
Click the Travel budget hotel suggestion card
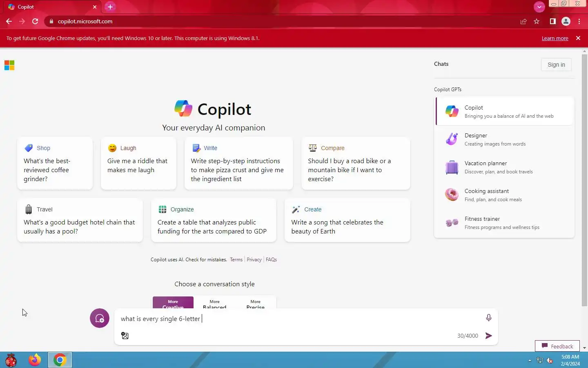point(80,220)
